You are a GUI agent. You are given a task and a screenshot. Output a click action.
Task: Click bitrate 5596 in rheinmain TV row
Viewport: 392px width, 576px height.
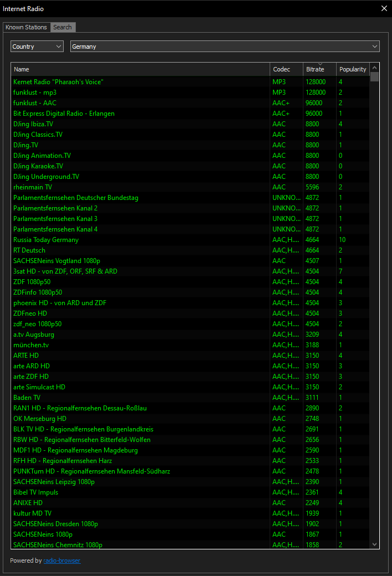tap(312, 187)
